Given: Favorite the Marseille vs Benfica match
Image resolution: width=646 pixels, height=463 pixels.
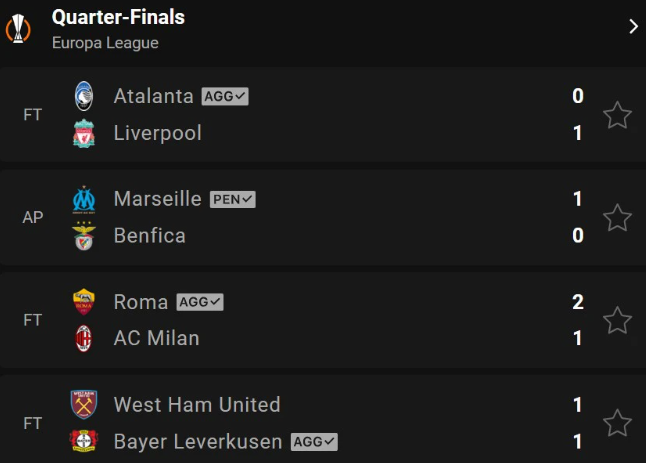Looking at the screenshot, I should click(x=617, y=217).
